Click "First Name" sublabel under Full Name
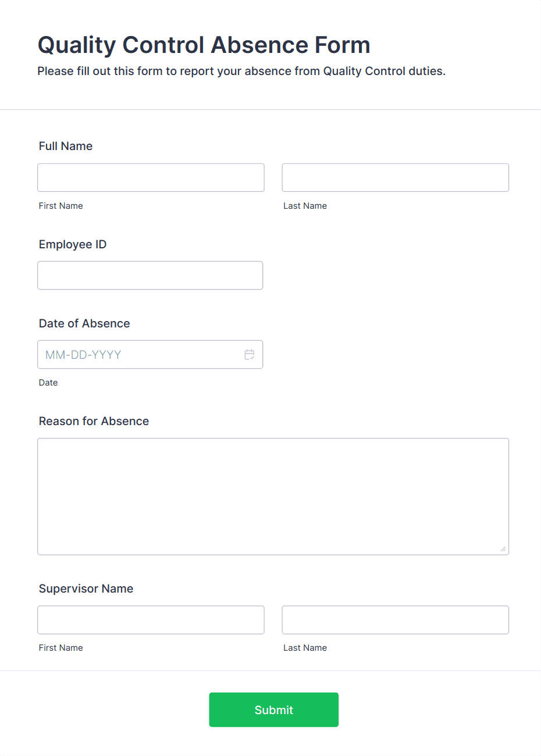 pos(61,206)
